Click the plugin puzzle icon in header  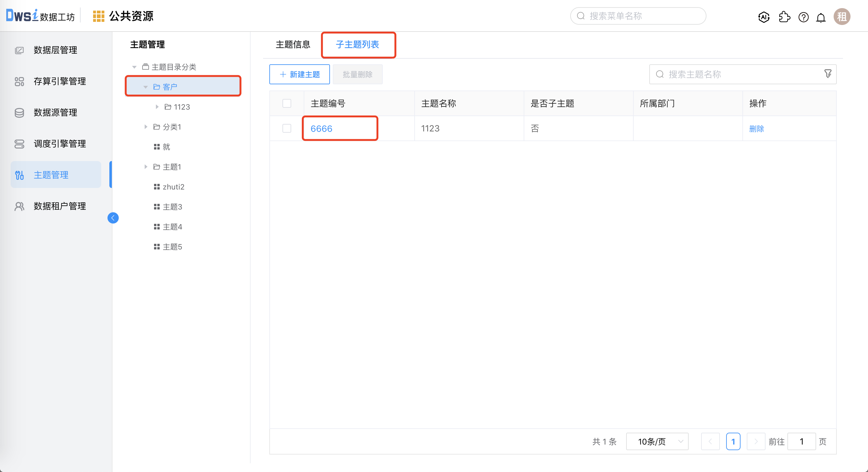click(x=784, y=17)
